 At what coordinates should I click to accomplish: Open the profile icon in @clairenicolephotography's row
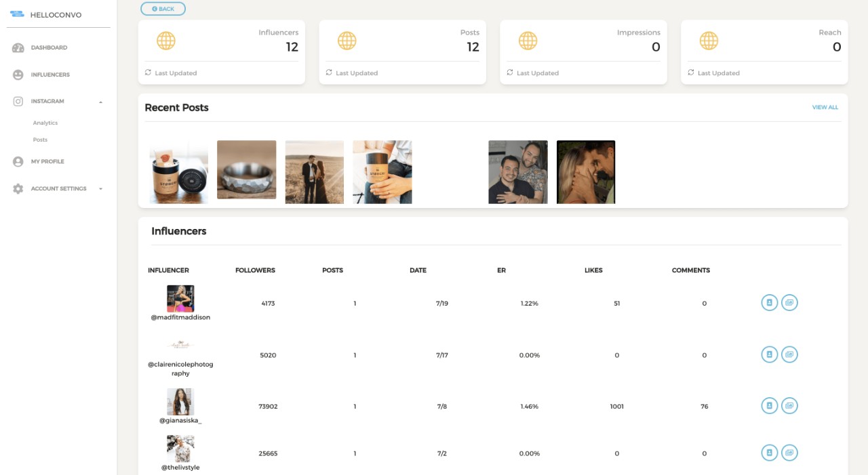(769, 354)
